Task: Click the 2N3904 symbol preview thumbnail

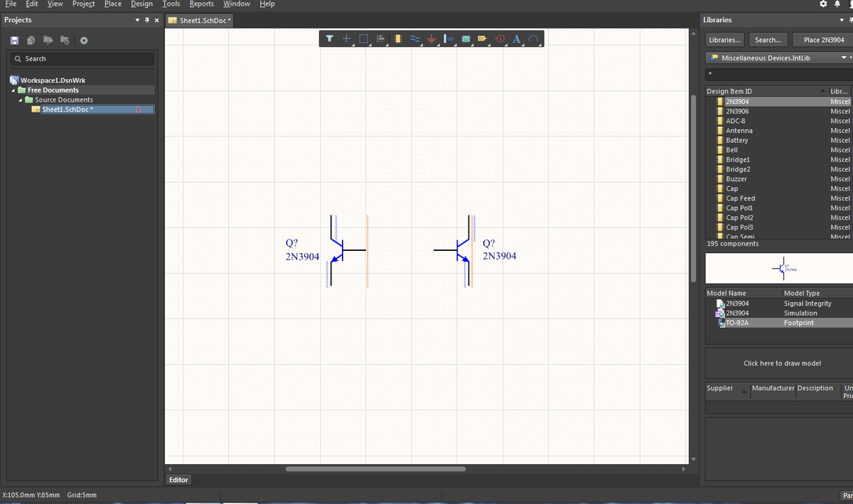Action: click(x=779, y=269)
